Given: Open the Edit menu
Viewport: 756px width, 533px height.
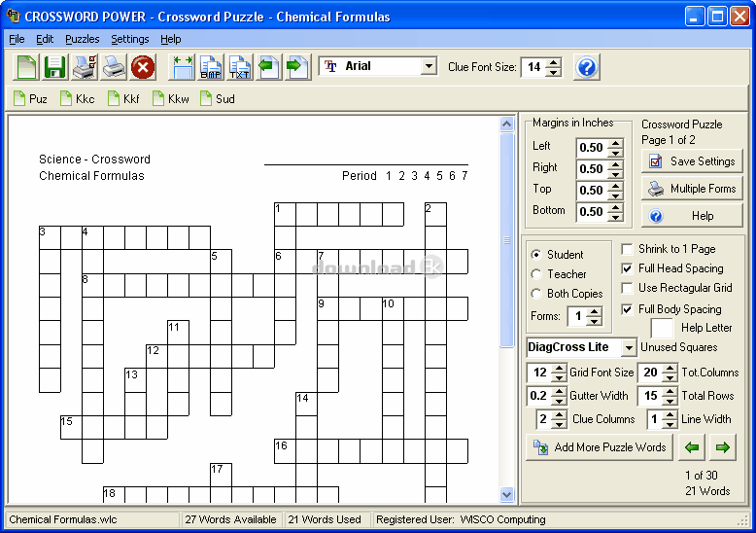Looking at the screenshot, I should [x=45, y=39].
